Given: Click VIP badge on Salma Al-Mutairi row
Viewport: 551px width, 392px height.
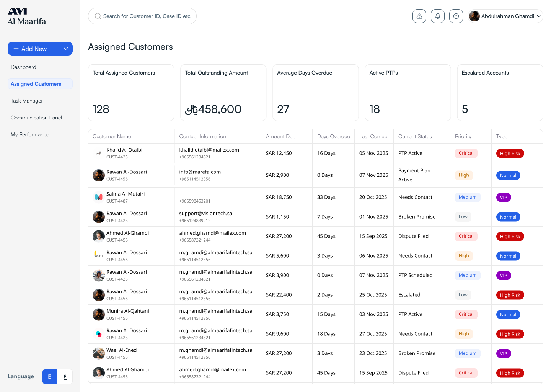Looking at the screenshot, I should pyautogui.click(x=503, y=198).
